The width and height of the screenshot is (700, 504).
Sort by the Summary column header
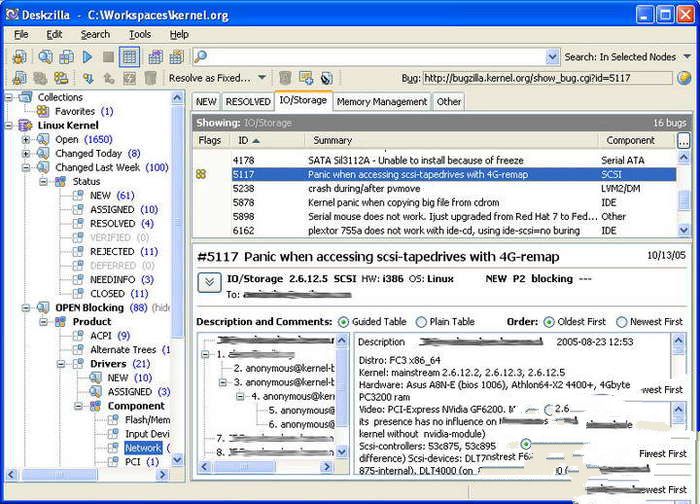pos(451,140)
